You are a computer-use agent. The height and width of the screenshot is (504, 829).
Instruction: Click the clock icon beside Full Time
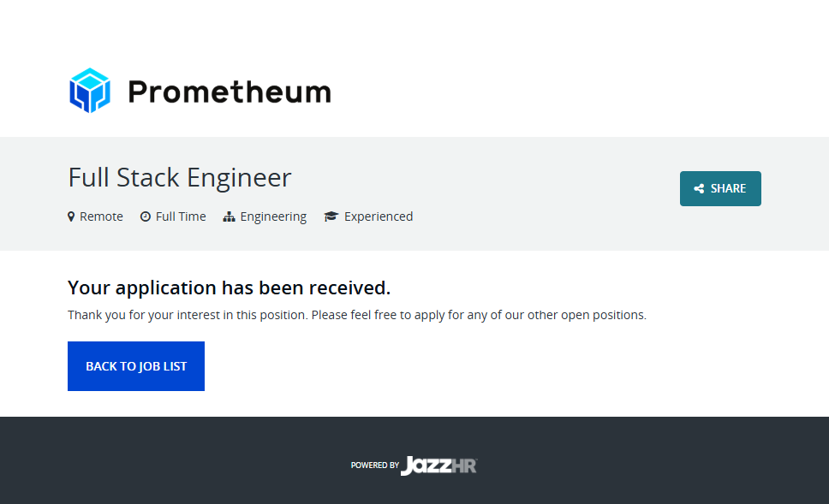point(146,216)
